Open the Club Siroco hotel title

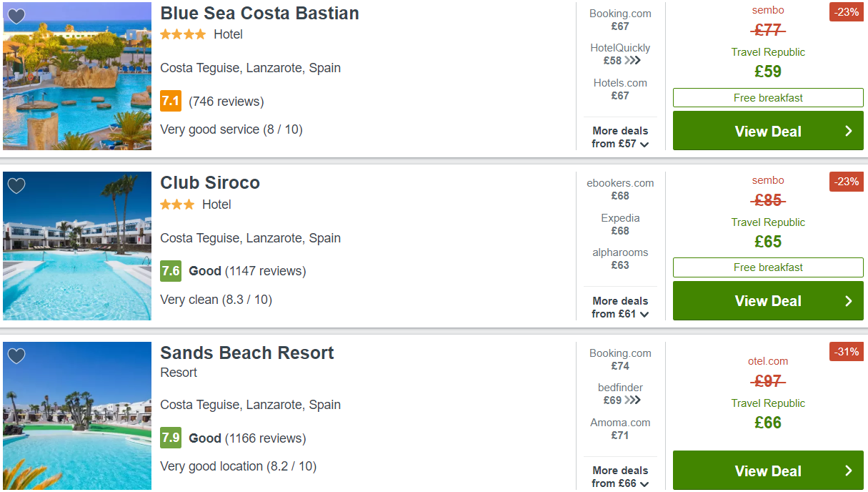click(210, 183)
